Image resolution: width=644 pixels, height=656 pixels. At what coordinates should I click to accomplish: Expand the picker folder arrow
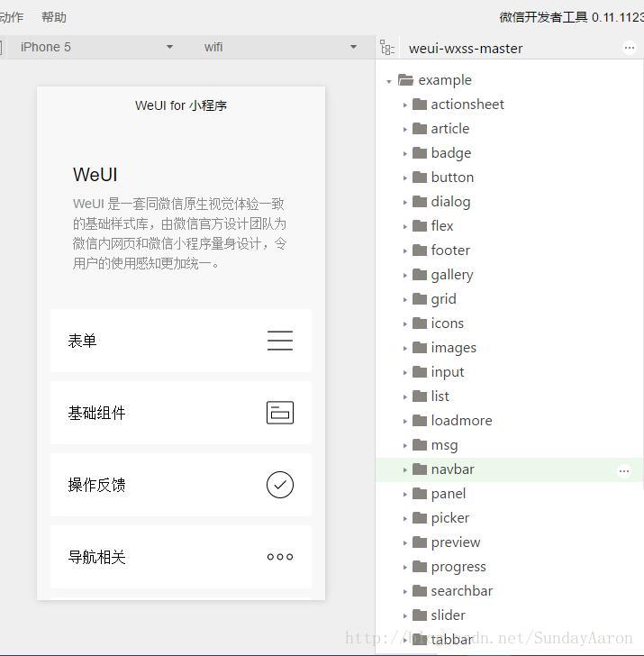[404, 518]
